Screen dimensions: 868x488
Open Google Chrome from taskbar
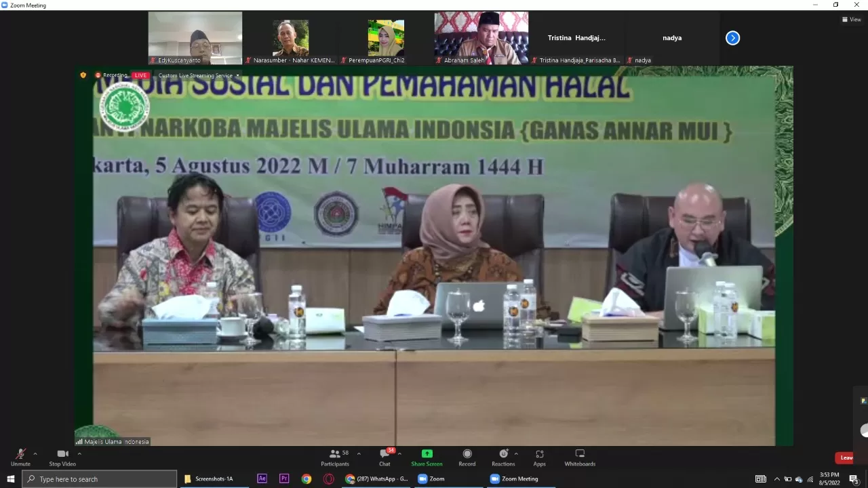pos(307,479)
